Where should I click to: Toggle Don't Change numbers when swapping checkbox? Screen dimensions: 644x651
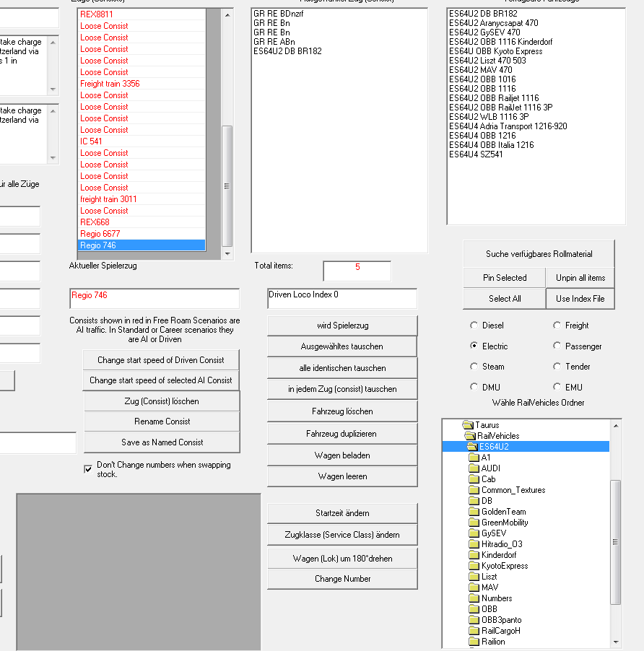pyautogui.click(x=88, y=469)
